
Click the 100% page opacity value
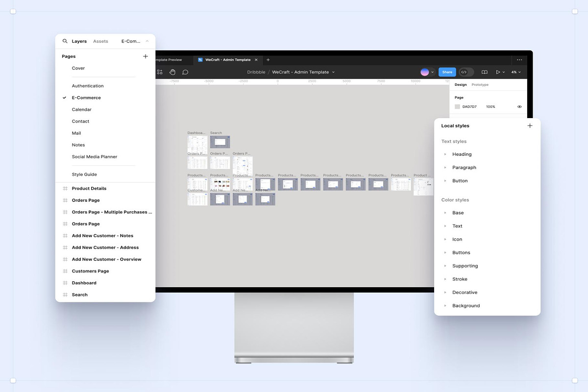(490, 106)
